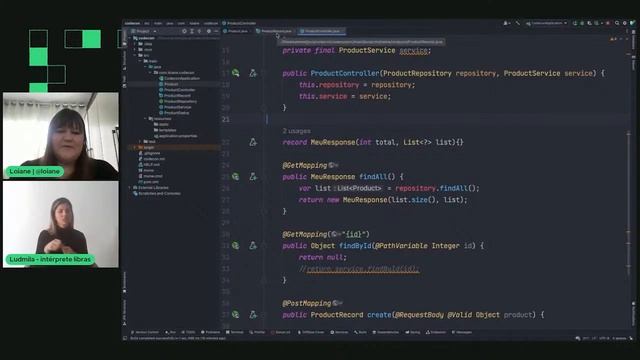
Task: Open the Terminal tool window tab
Action: point(235,332)
